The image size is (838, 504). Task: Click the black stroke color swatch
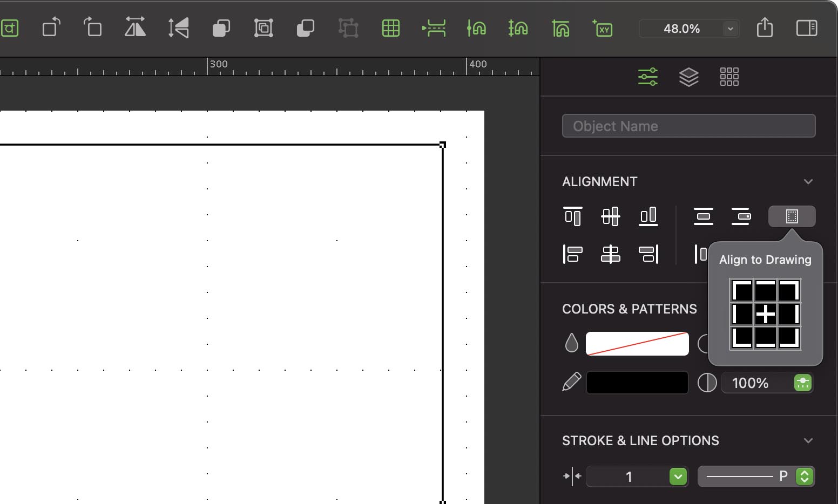pyautogui.click(x=637, y=383)
